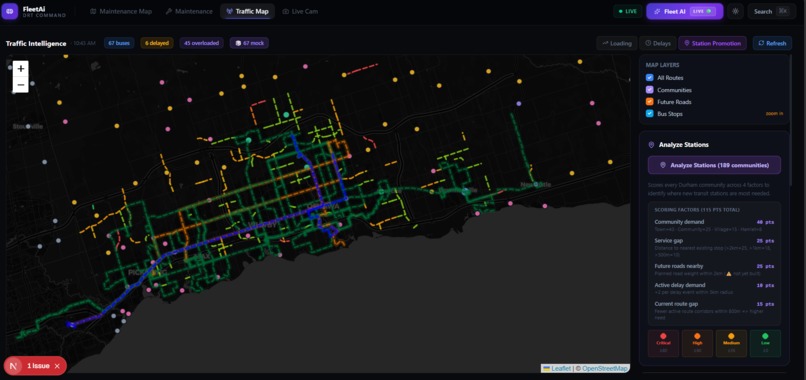Click the Community demand scoring row
806x380 pixels.
714,225
